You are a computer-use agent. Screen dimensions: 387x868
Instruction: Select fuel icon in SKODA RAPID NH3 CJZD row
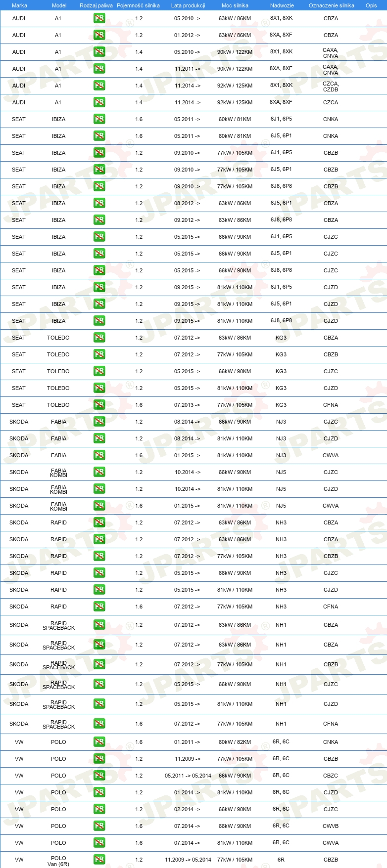click(x=99, y=590)
